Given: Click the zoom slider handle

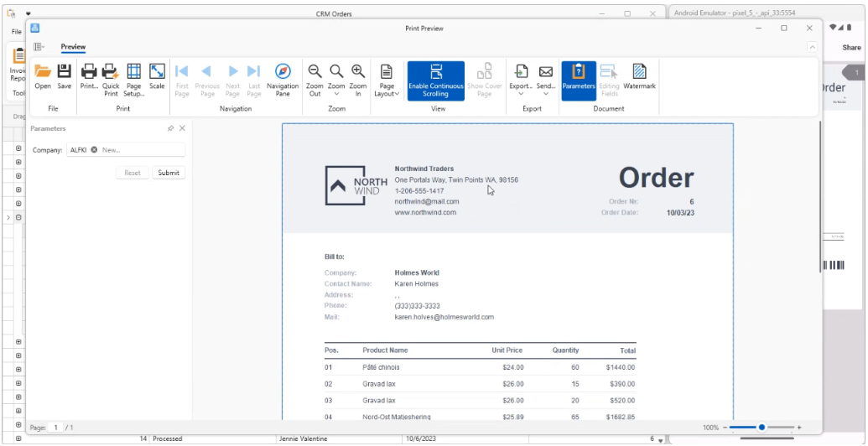Looking at the screenshot, I should 761,428.
